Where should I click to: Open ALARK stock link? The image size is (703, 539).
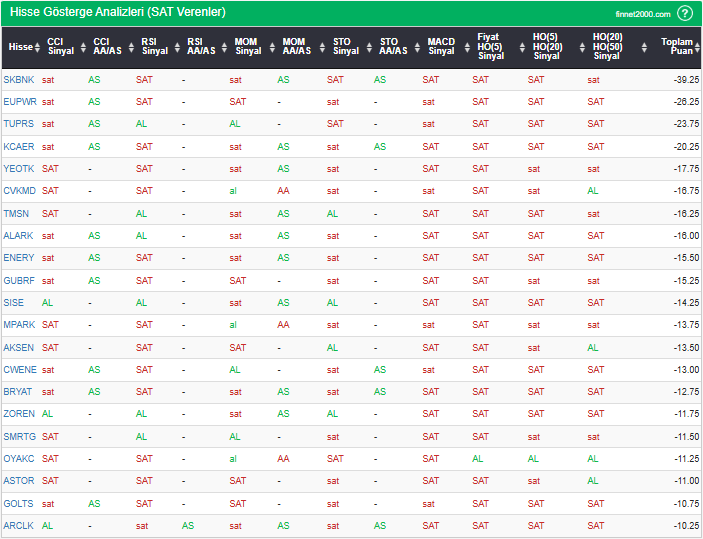18,235
